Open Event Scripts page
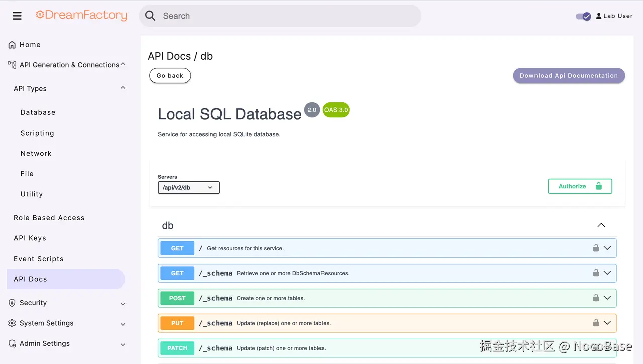 point(39,259)
